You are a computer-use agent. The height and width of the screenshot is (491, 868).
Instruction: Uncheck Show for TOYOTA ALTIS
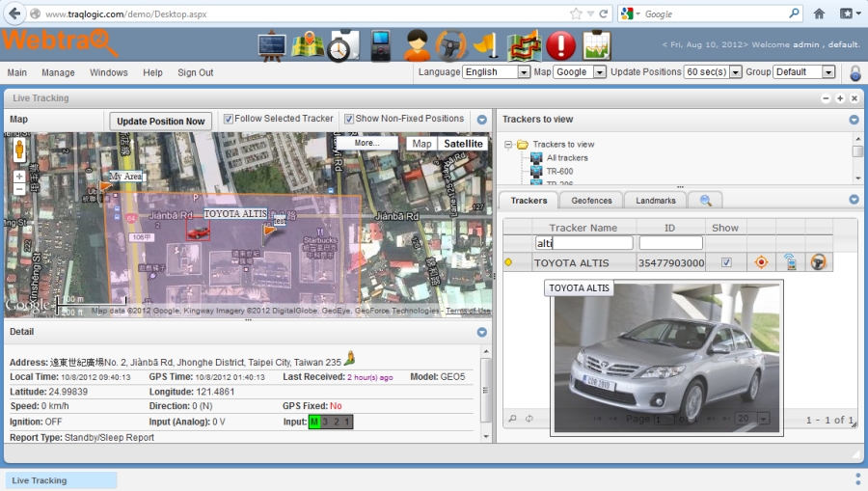coord(726,262)
